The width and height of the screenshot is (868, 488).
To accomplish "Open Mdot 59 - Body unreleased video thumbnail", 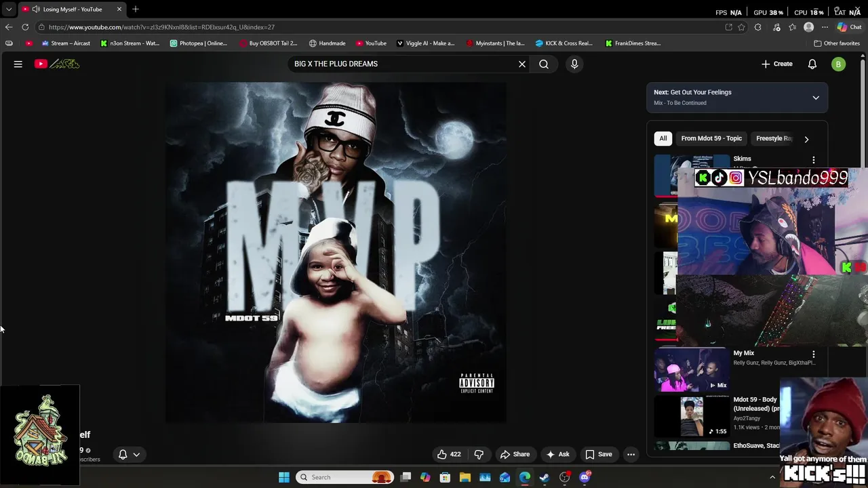I will (691, 416).
